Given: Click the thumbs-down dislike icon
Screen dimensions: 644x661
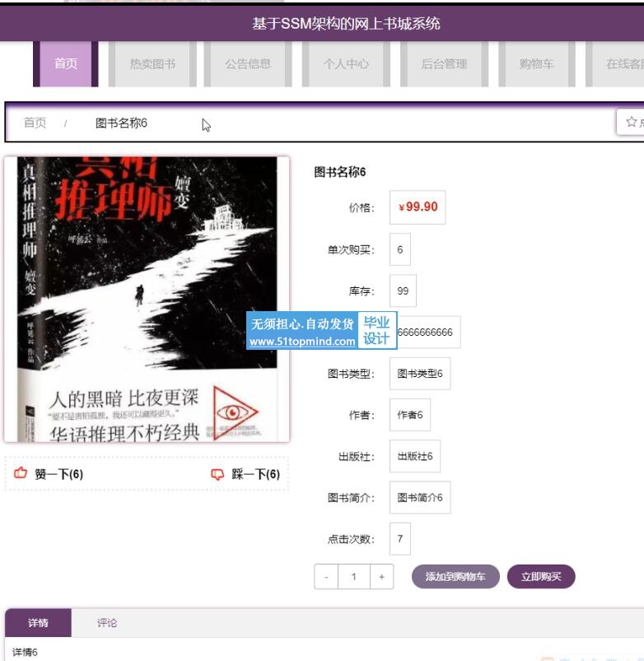Looking at the screenshot, I should pos(217,474).
